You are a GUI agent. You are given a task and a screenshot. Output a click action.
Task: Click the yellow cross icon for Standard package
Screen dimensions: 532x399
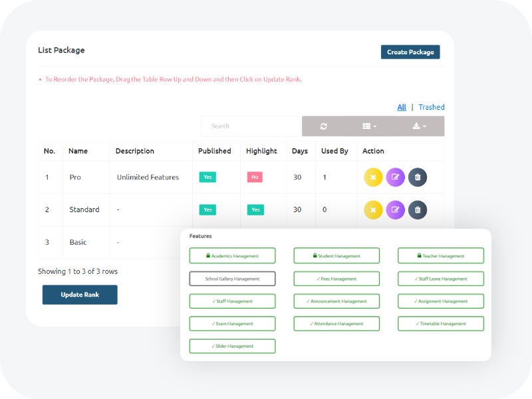click(x=373, y=209)
